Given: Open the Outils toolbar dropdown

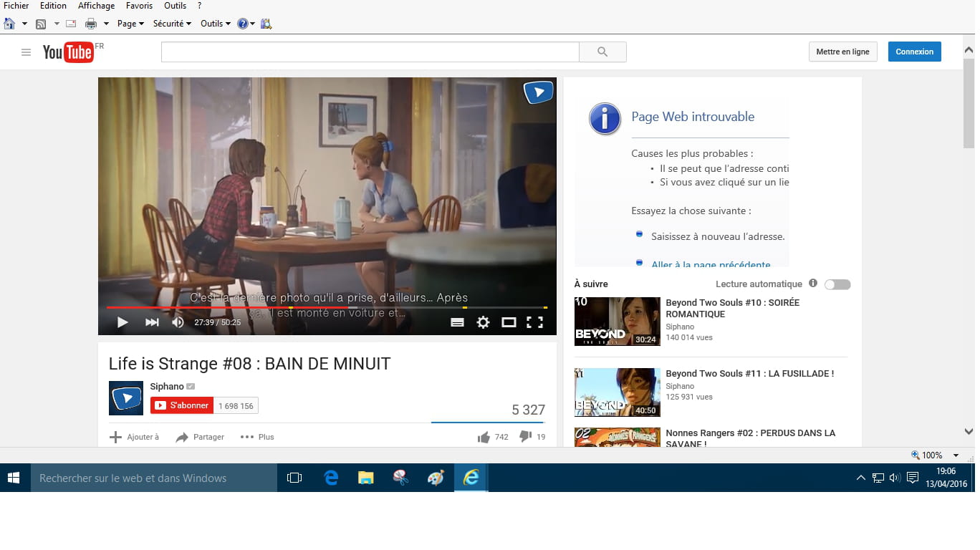Looking at the screenshot, I should pos(216,24).
